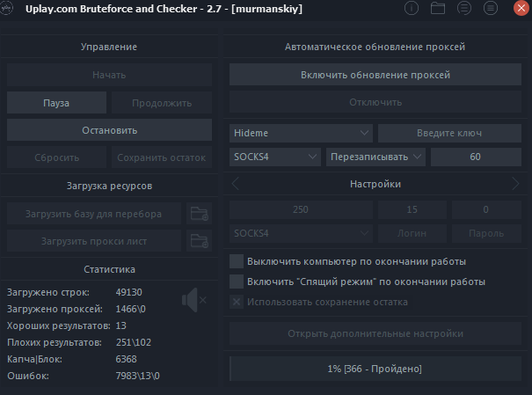Click Загружено строк value 49130
Viewport: 532px width, 395px height.
click(129, 292)
